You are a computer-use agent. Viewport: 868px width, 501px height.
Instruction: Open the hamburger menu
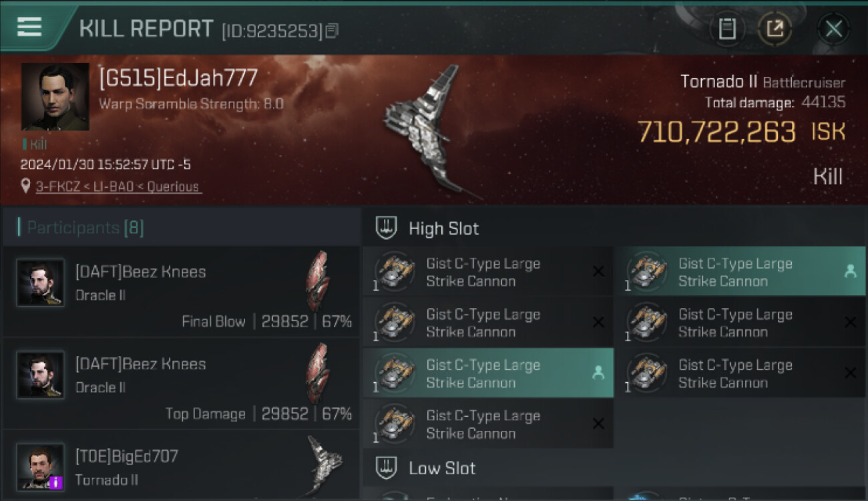[29, 27]
